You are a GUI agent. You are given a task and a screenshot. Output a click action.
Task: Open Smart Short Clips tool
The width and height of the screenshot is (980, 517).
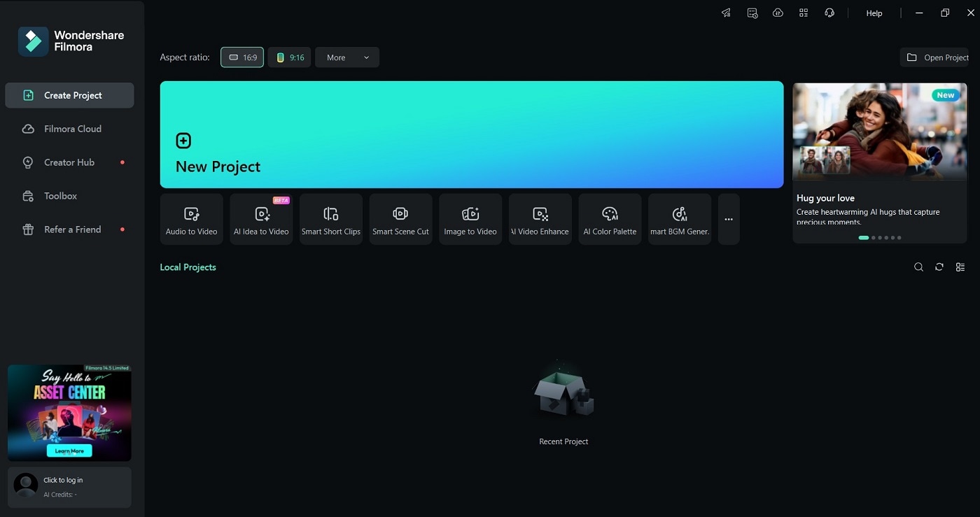pyautogui.click(x=331, y=219)
